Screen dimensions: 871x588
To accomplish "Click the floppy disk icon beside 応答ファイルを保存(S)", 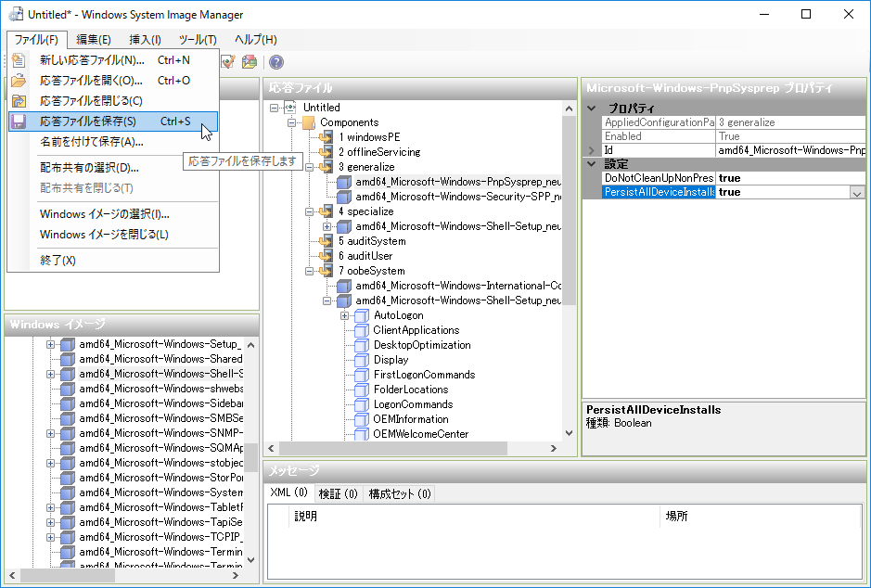I will pos(19,121).
